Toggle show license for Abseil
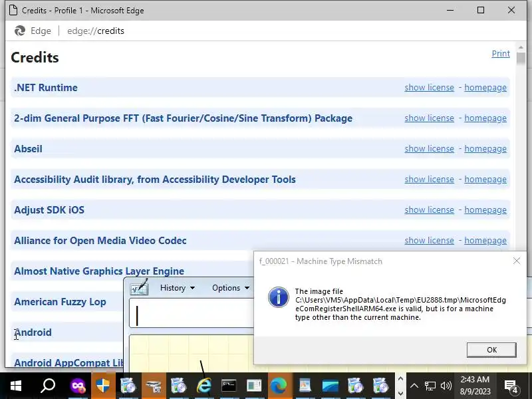Viewport: 532px width, 399px height. click(429, 148)
